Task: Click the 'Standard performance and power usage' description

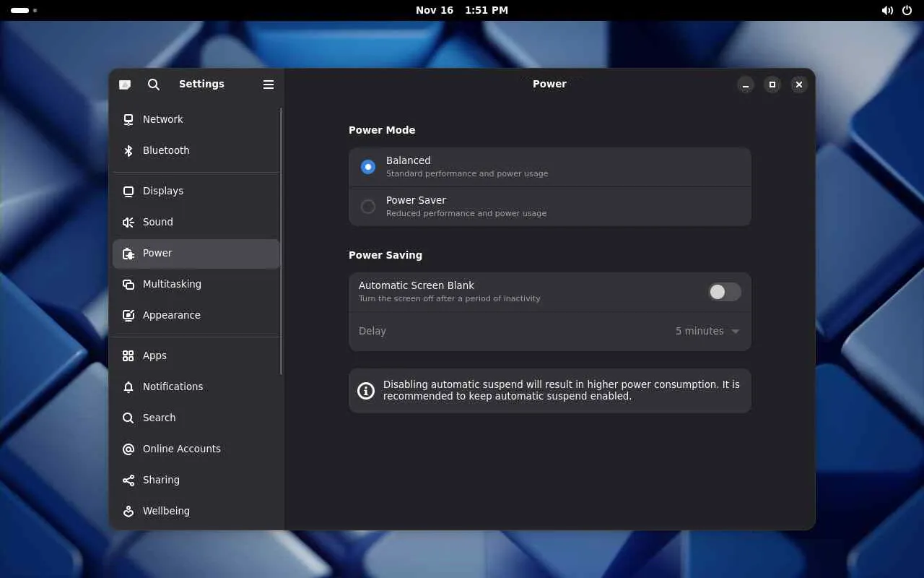Action: [467, 174]
